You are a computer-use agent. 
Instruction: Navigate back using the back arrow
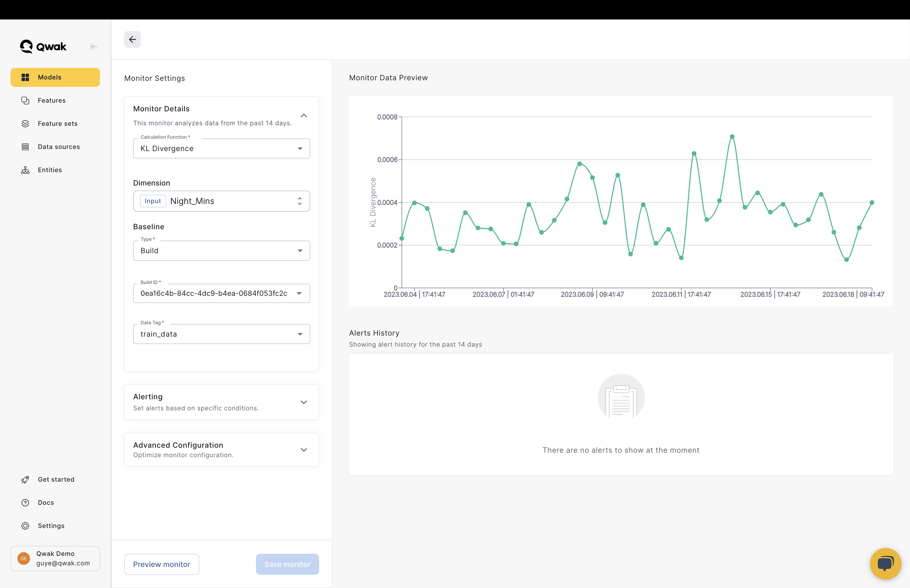(132, 39)
